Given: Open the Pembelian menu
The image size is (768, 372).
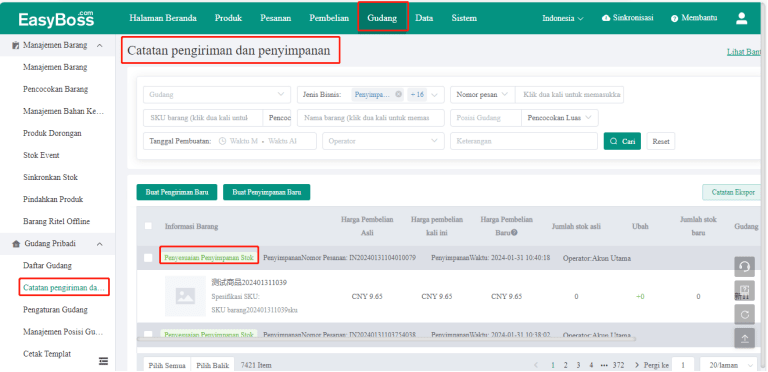Looking at the screenshot, I should click(329, 18).
